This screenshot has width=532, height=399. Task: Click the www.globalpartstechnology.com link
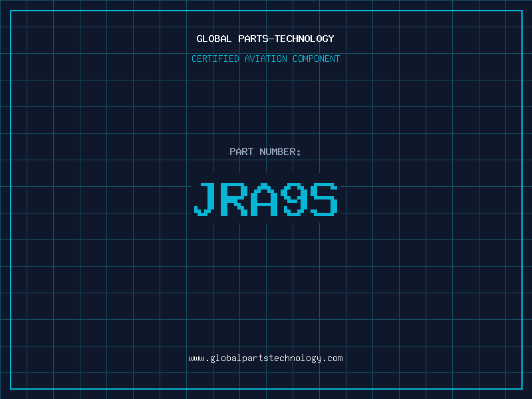point(265,358)
